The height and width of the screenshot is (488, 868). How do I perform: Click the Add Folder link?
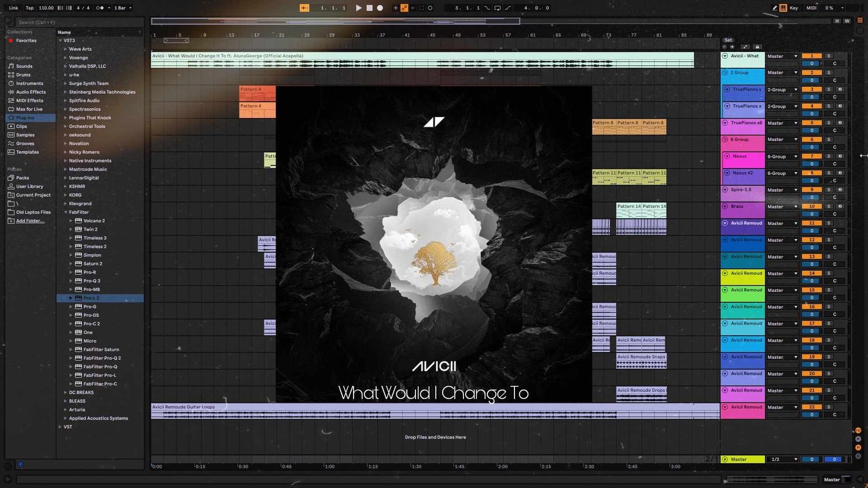(30, 221)
